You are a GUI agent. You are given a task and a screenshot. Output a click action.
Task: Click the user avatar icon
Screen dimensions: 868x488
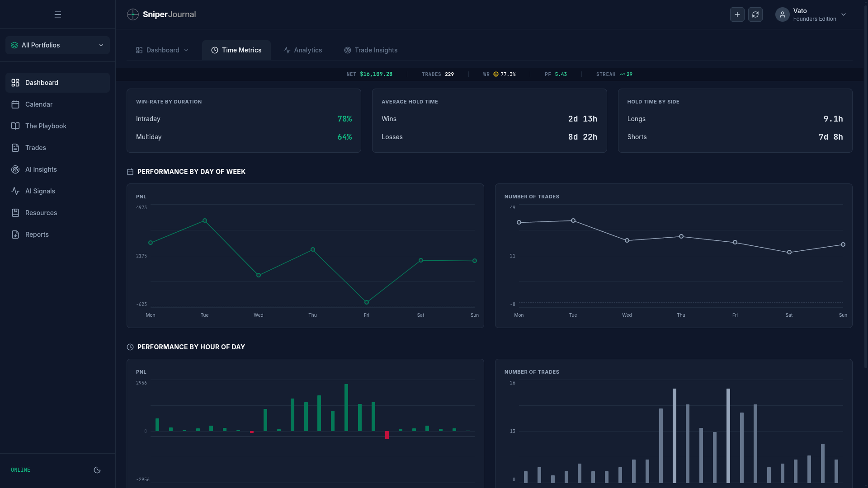783,14
